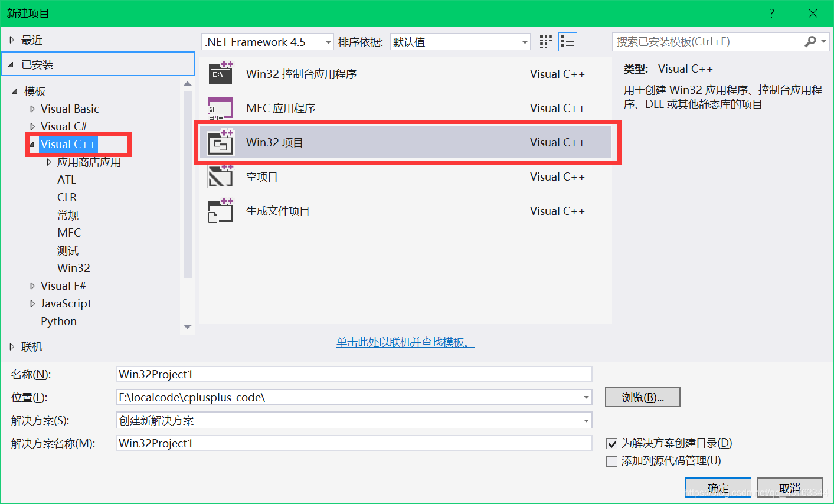Screen dimensions: 834x504
Task: Click the 生成文件项目 makefile project icon
Action: click(221, 211)
